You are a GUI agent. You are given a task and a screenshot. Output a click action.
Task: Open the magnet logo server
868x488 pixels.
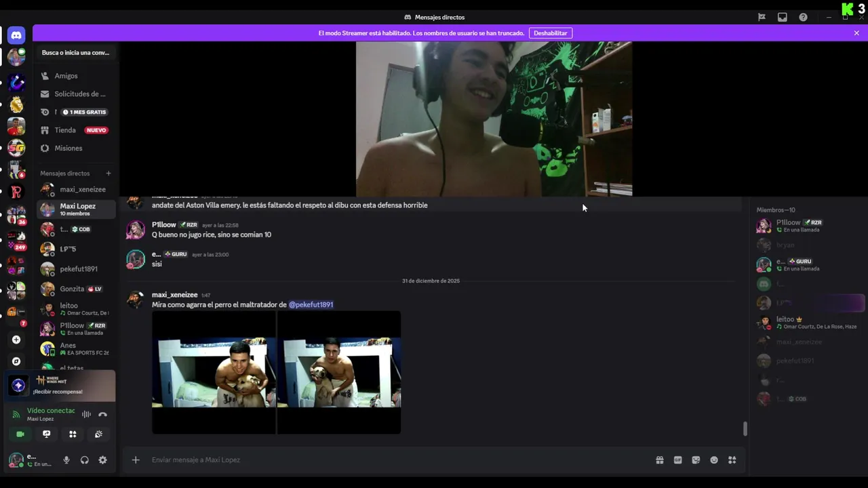click(16, 82)
